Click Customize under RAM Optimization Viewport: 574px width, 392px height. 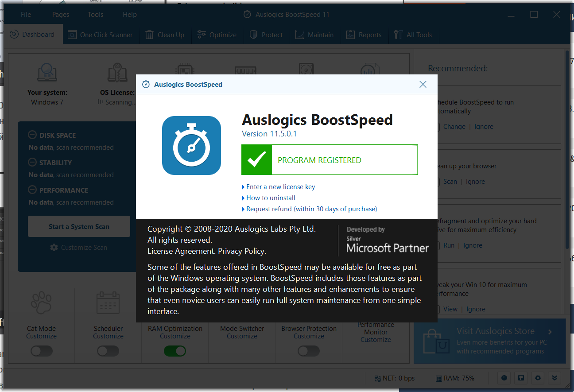point(175,336)
